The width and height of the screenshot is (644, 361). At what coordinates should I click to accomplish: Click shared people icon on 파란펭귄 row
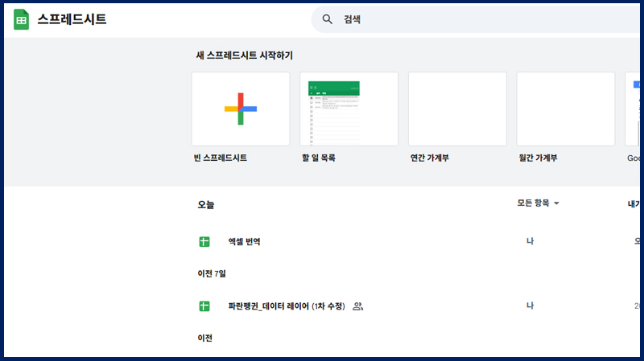click(x=357, y=306)
